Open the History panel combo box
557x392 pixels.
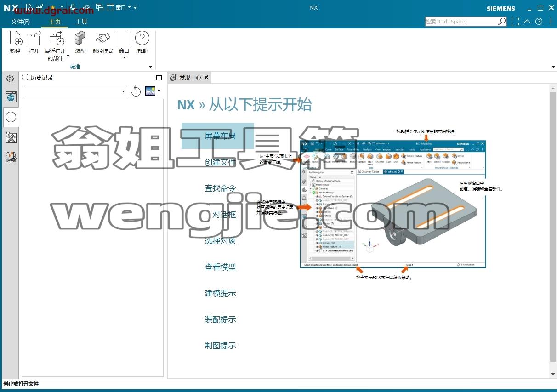(75, 91)
